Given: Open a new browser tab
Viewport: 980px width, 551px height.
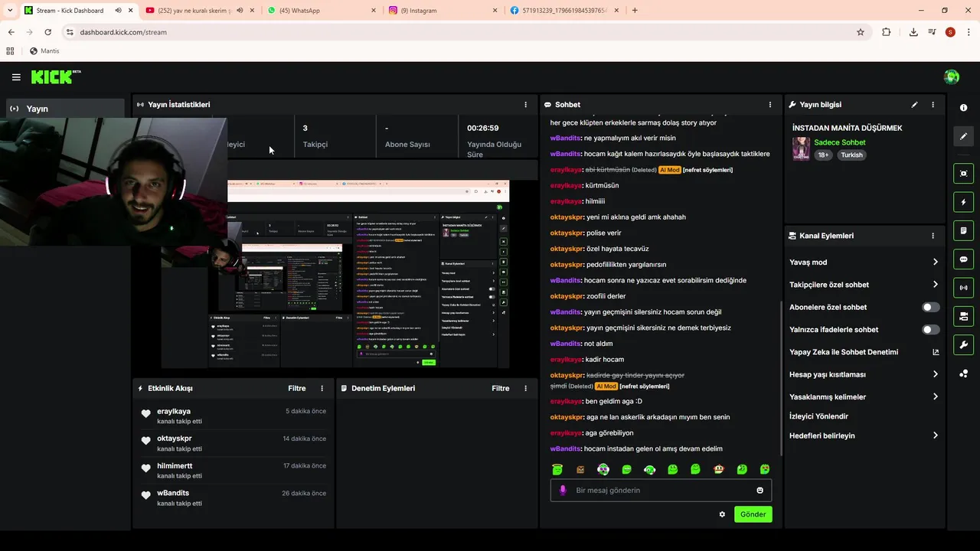Looking at the screenshot, I should click(635, 11).
